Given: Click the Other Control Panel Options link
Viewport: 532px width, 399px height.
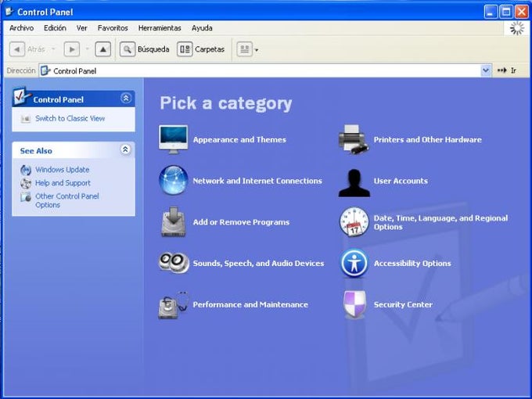Looking at the screenshot, I should tap(67, 200).
